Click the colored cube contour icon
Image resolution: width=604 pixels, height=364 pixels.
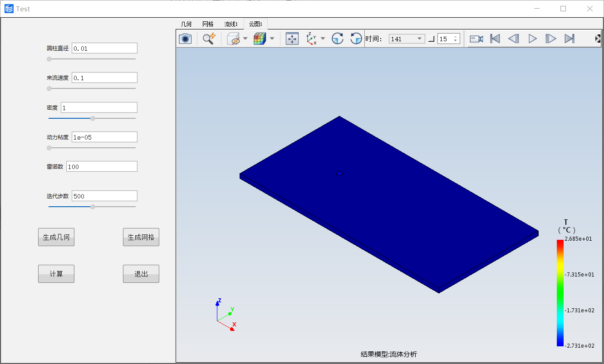[x=260, y=39]
